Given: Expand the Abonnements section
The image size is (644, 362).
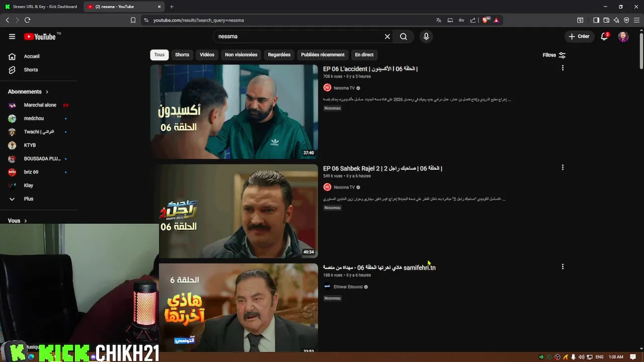Looking at the screenshot, I should coord(29,92).
